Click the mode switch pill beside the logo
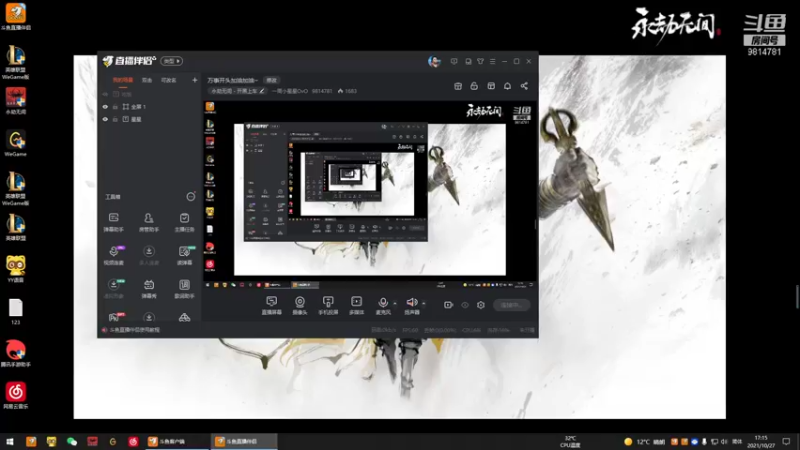This screenshot has height=450, width=800. pyautogui.click(x=171, y=61)
